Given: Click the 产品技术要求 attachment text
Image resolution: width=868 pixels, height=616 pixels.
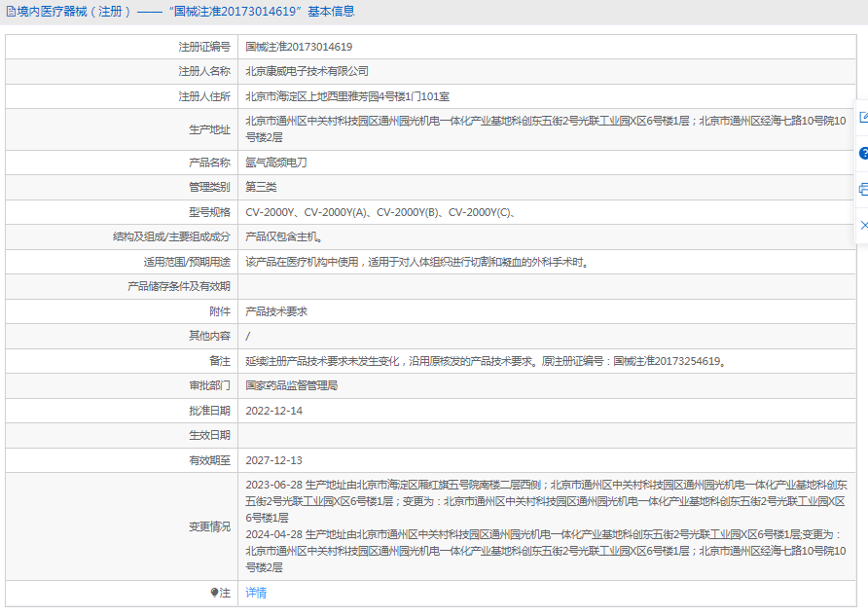Looking at the screenshot, I should [x=276, y=311].
